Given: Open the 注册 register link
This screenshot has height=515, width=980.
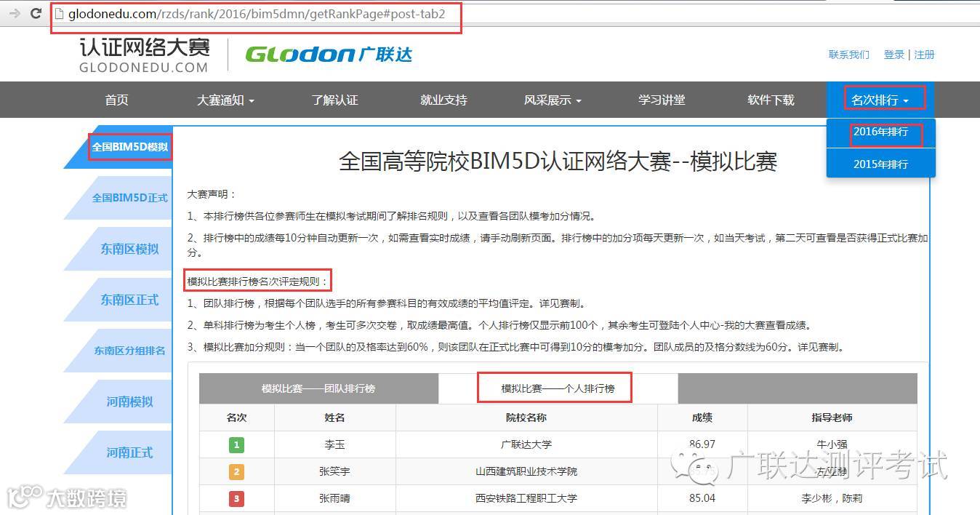Looking at the screenshot, I should click(924, 55).
